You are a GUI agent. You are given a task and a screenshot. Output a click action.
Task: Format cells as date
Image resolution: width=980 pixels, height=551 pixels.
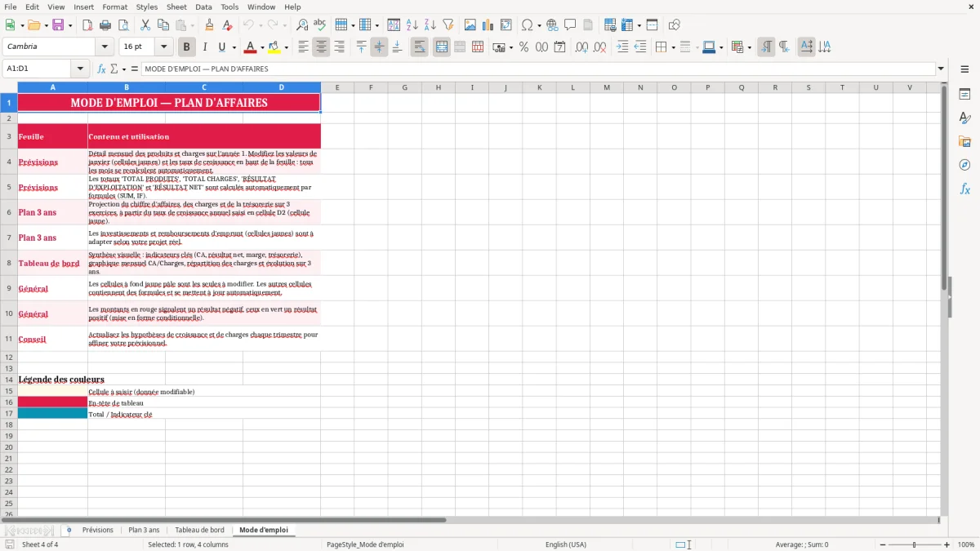(559, 47)
